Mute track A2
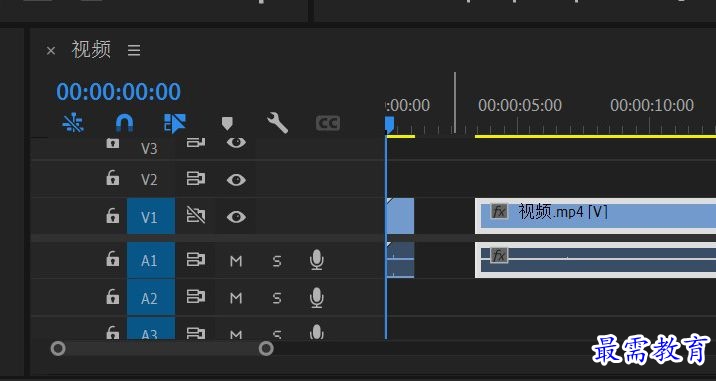716x381 pixels. coord(236,298)
